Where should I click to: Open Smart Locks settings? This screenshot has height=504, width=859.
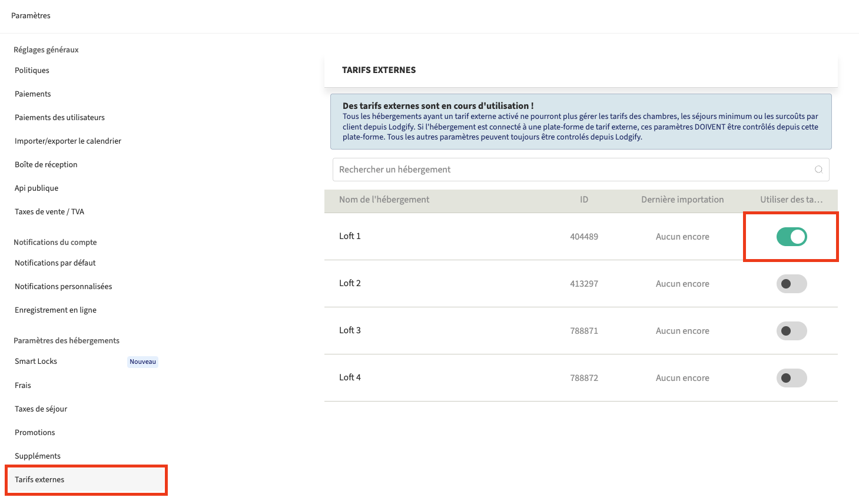(36, 361)
